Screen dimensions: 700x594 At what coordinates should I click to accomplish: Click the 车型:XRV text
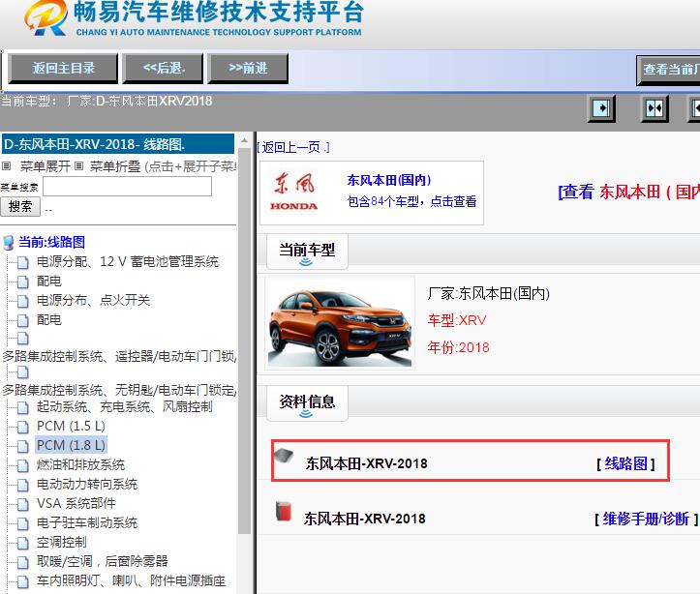(457, 320)
